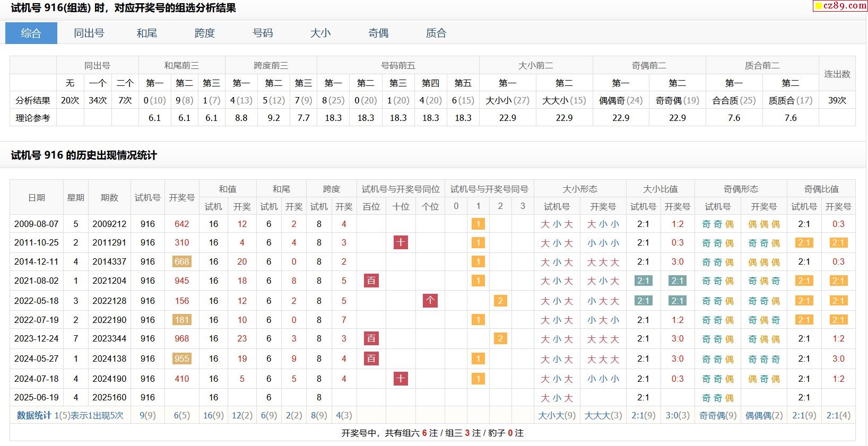Screen dimensions: 868x446
Task: Open the 奇偶 tab
Action: 378,33
